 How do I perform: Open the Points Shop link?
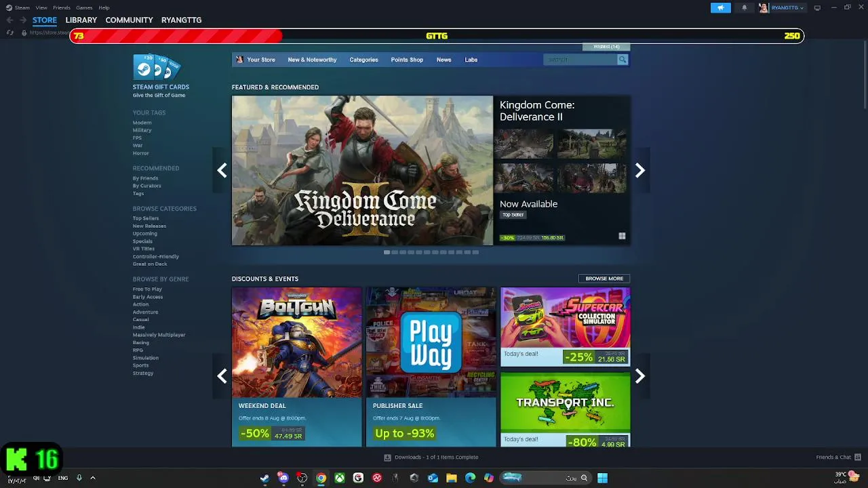pos(407,60)
